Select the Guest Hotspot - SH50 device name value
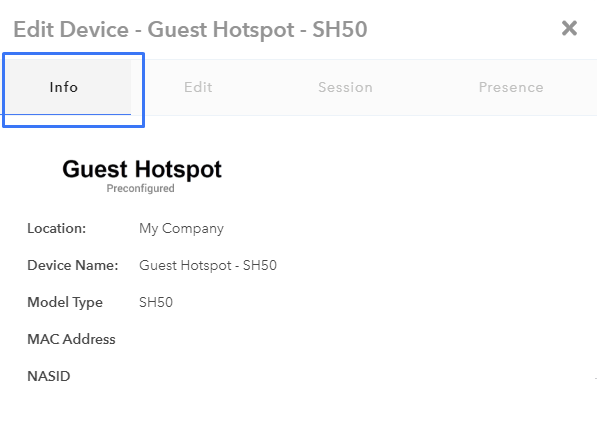This screenshot has height=423, width=597. (x=208, y=265)
